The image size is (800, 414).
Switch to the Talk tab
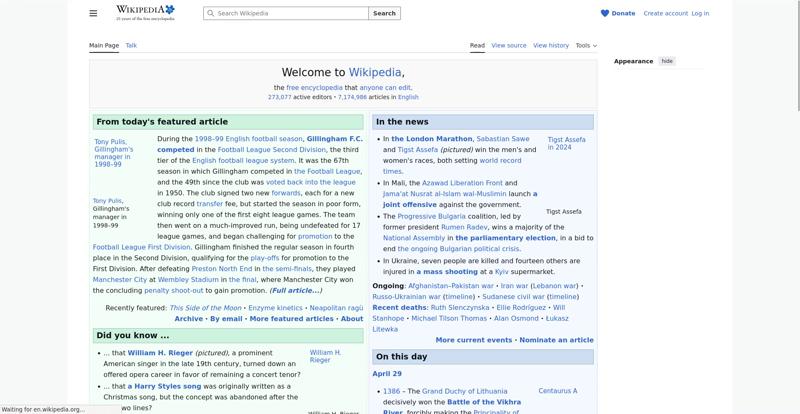(x=131, y=45)
